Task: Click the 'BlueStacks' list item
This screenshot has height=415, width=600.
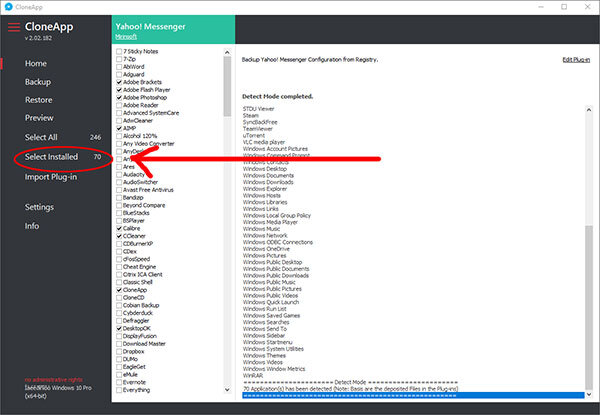Action: 136,213
